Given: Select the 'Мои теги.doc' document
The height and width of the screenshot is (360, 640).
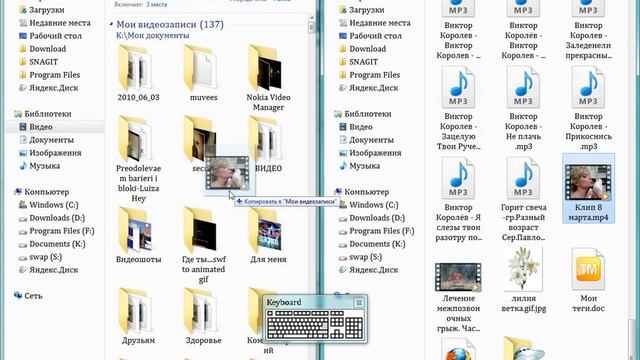Looking at the screenshot, I should 588,281.
